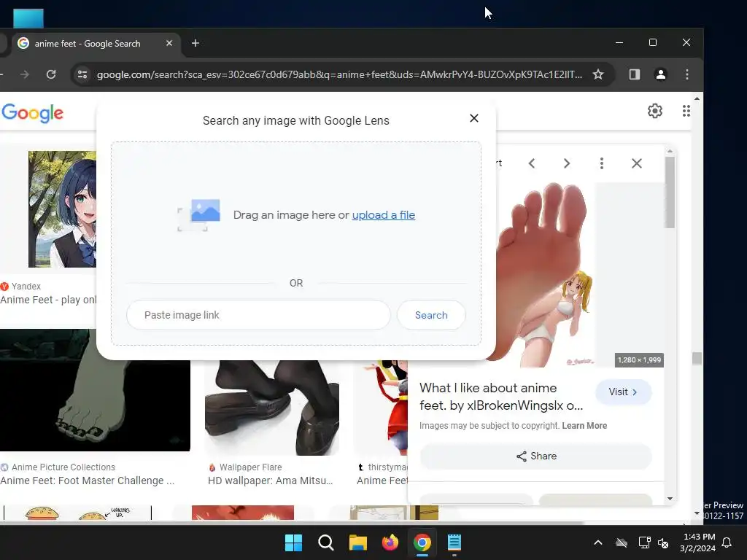The width and height of the screenshot is (747, 560).
Task: Click the OneDrive cloud tray icon
Action: pos(622,542)
